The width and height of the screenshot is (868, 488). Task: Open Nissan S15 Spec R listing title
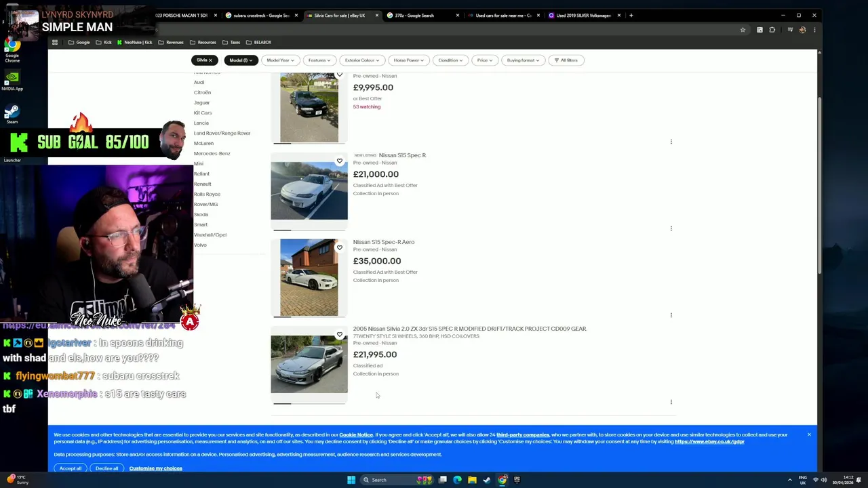tap(402, 155)
